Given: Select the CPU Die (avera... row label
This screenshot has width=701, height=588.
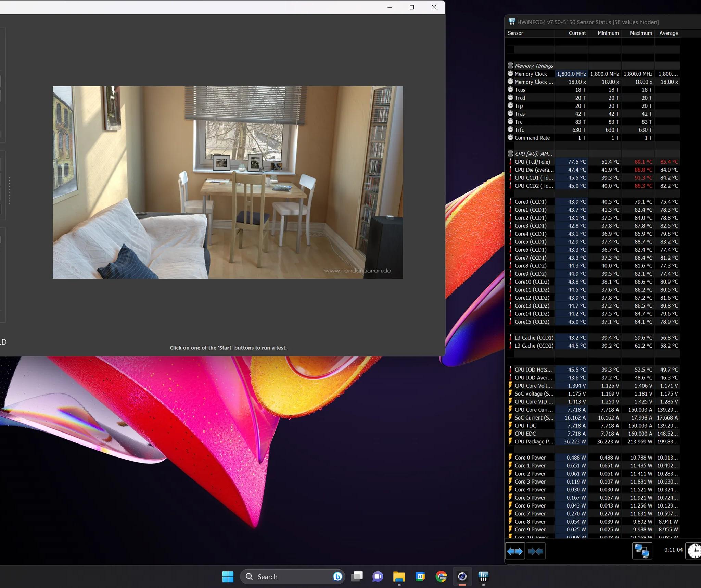Looking at the screenshot, I should [534, 170].
